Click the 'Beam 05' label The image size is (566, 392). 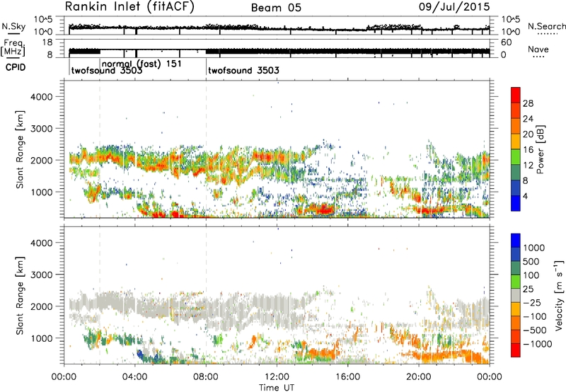click(x=276, y=8)
